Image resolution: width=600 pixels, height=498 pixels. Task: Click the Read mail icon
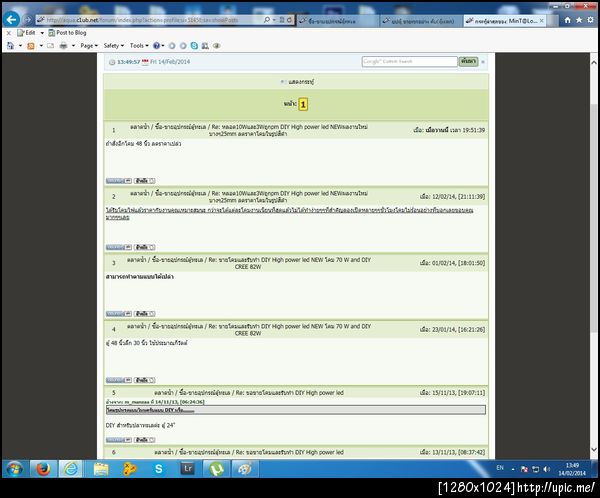51,46
